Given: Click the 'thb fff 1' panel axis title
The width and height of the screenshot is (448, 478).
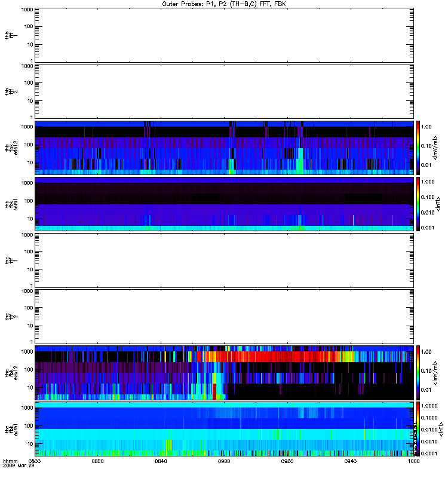Looking at the screenshot, I should 11,35.
